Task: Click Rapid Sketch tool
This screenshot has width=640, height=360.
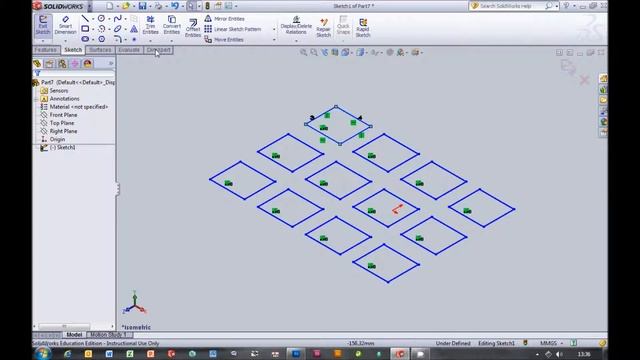Action: pyautogui.click(x=362, y=28)
